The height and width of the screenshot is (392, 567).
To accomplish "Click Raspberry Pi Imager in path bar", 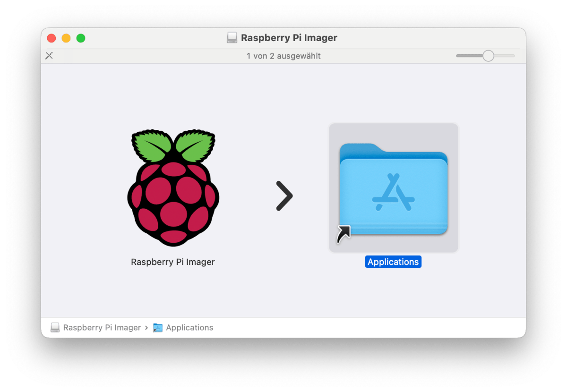I will tap(102, 328).
